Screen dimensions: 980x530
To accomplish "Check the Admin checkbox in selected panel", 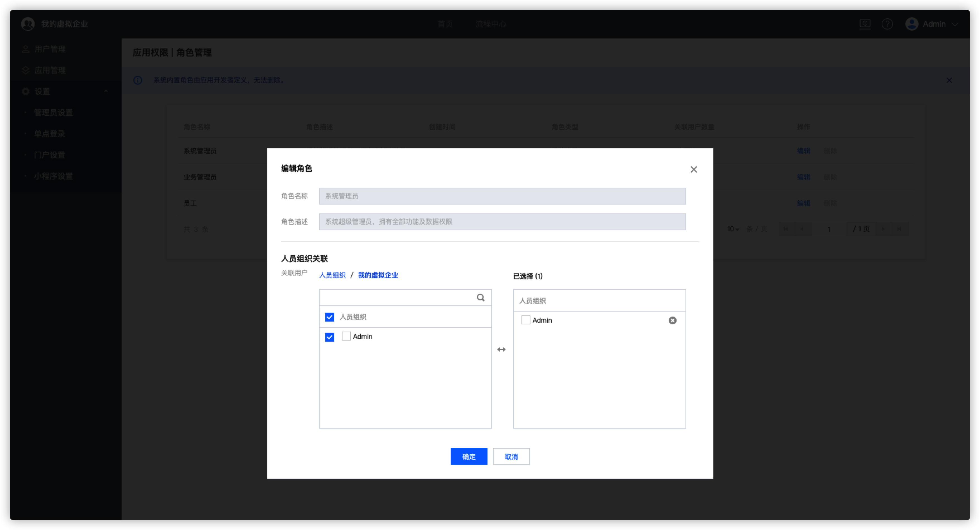I will coord(525,320).
